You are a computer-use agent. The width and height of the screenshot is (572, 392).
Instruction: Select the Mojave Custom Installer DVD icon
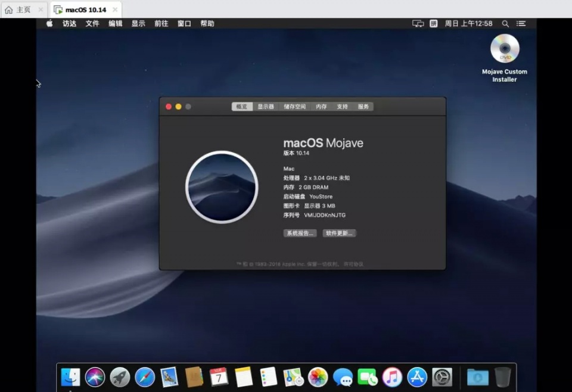coord(505,48)
